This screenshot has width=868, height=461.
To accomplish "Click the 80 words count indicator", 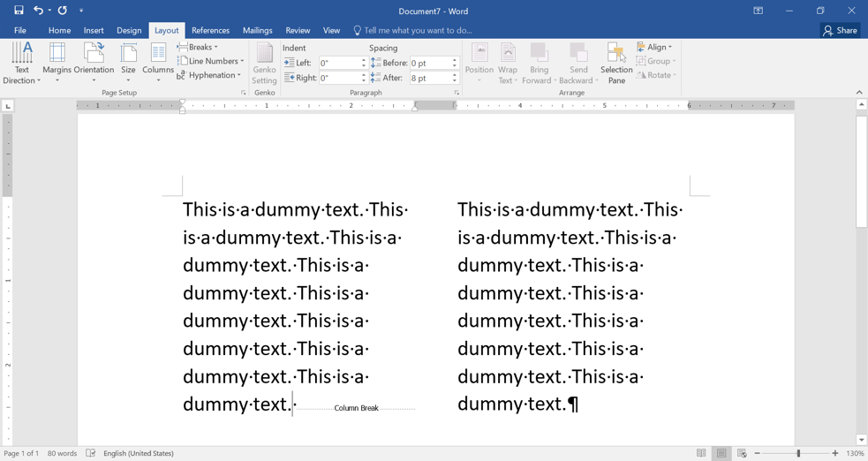I will point(62,453).
